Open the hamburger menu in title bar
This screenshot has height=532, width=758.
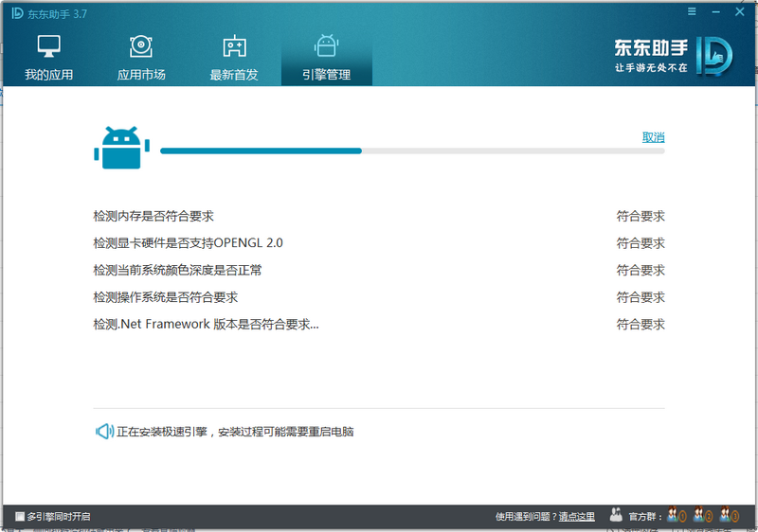[692, 11]
